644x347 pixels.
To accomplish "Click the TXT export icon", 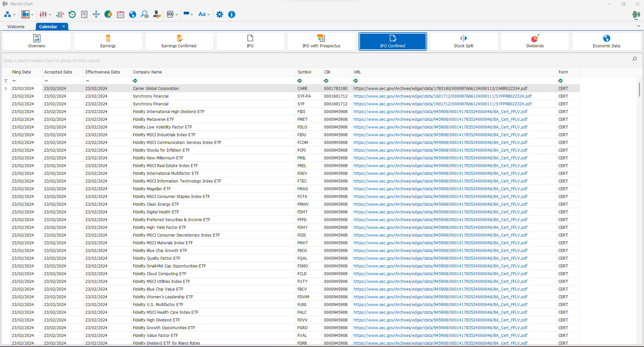I will (x=170, y=14).
